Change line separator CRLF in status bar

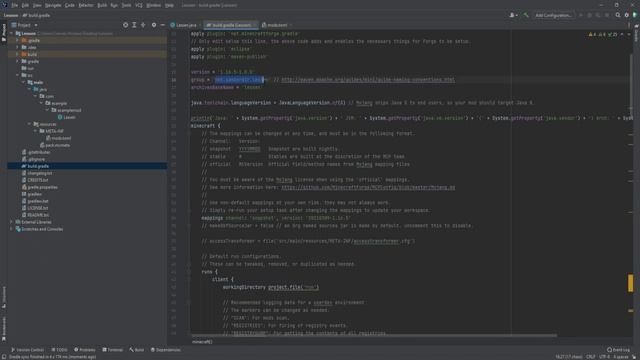[x=591, y=357]
